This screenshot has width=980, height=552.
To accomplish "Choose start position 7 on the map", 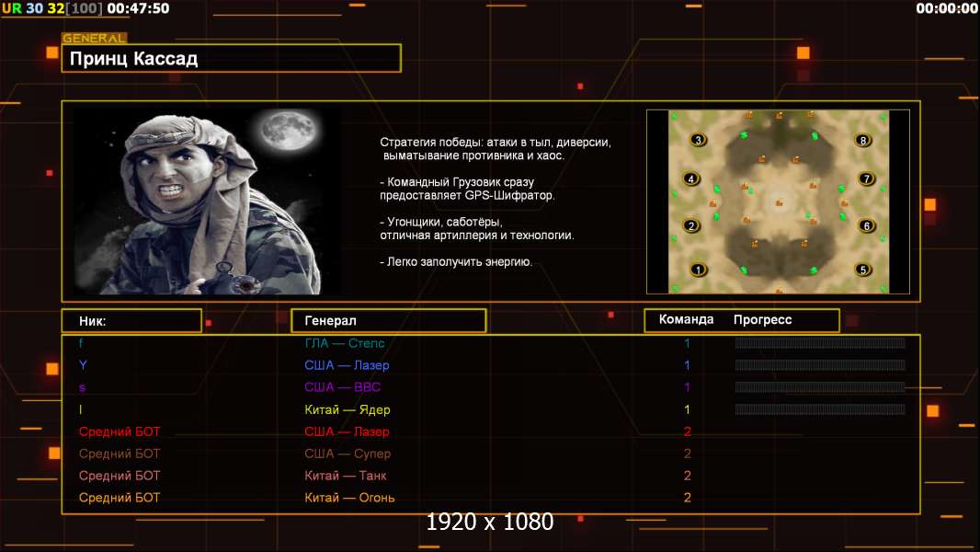I will coord(865,178).
